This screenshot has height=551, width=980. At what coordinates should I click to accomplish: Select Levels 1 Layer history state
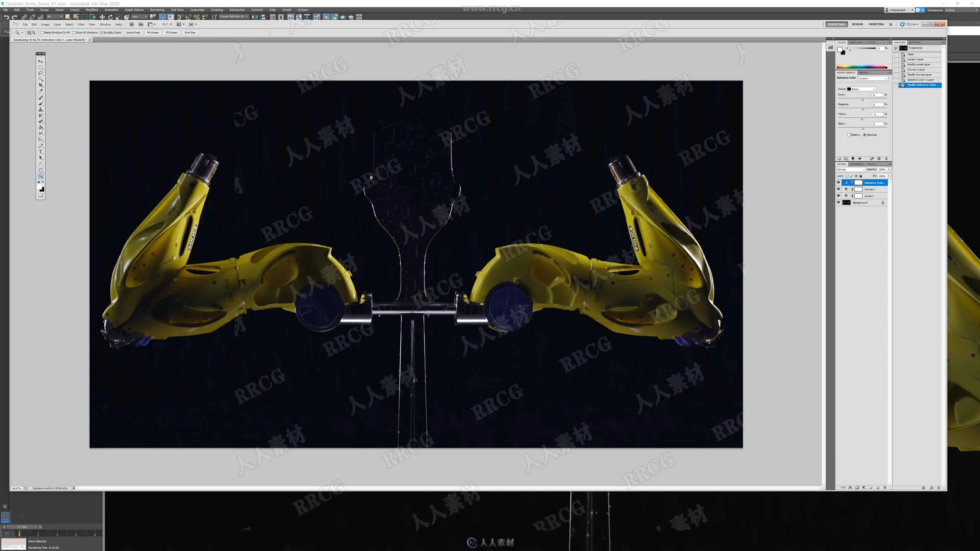[915, 59]
